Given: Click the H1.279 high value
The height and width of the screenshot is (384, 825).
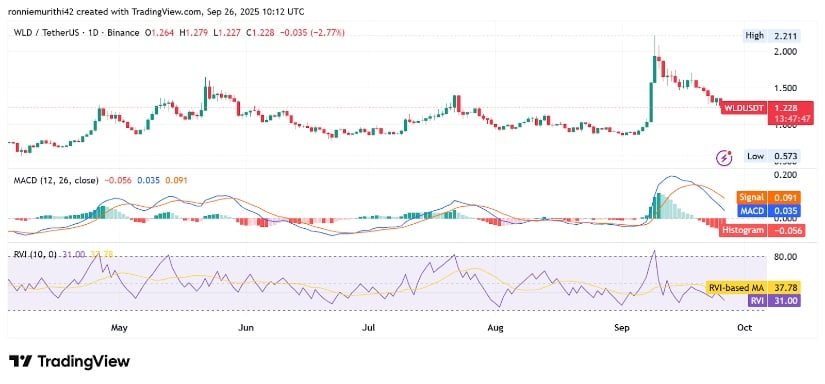Looking at the screenshot, I should point(195,33).
